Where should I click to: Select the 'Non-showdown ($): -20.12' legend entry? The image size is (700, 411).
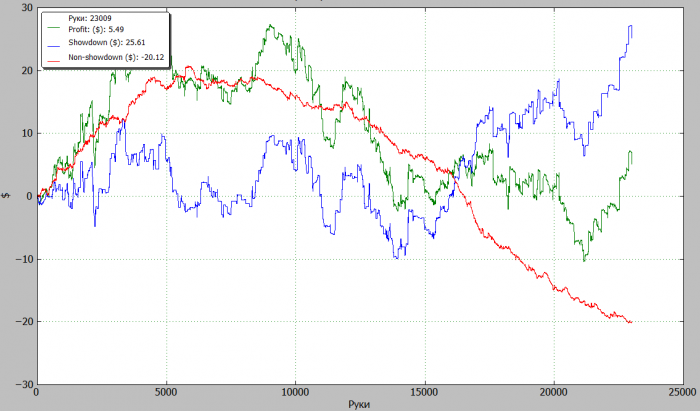(116, 57)
